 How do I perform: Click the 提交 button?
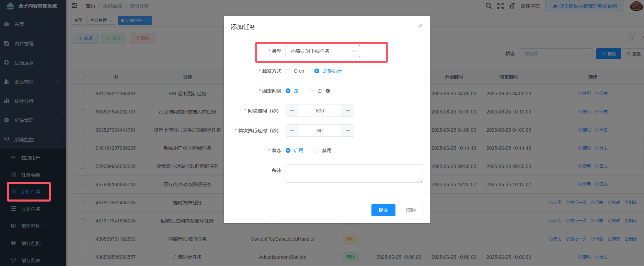[383, 210]
